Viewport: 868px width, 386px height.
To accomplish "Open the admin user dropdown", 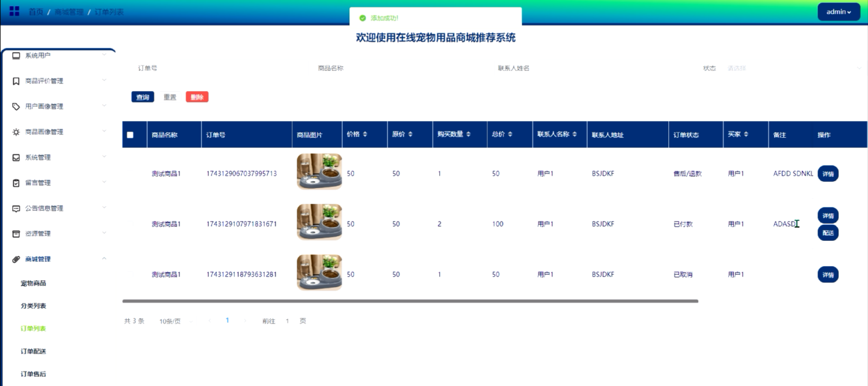I will 838,12.
